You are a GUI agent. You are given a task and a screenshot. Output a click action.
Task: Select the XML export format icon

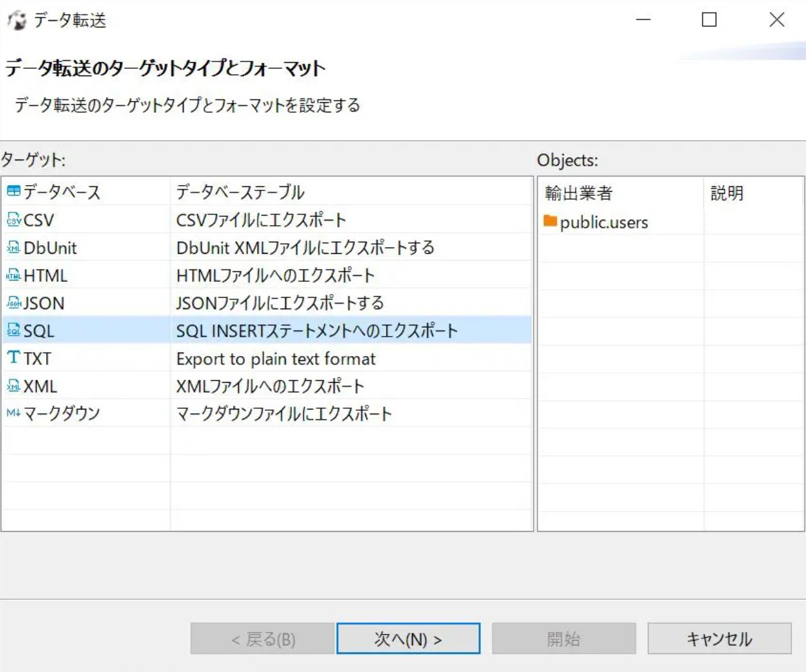click(14, 385)
